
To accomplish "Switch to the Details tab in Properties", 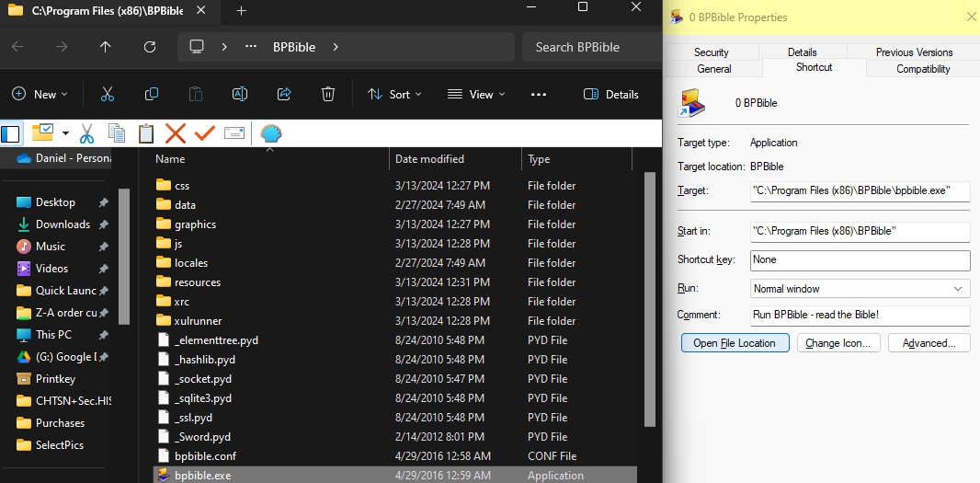I will point(802,52).
